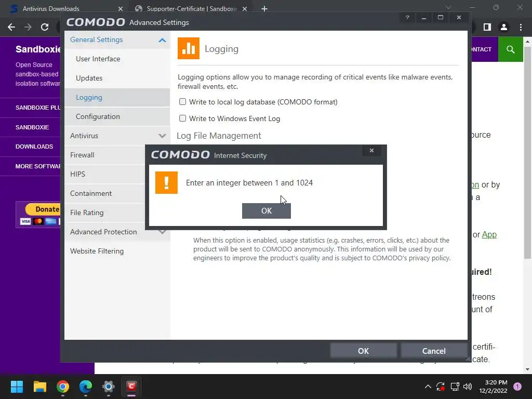Close the Antivirus Downloads browser tab
532x399 pixels.
(121, 9)
